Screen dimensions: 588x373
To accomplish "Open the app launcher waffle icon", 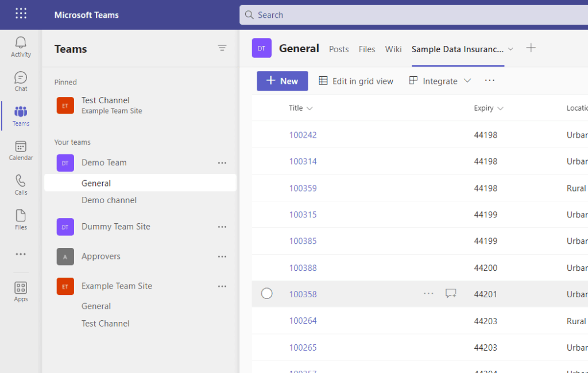I will coord(21,14).
